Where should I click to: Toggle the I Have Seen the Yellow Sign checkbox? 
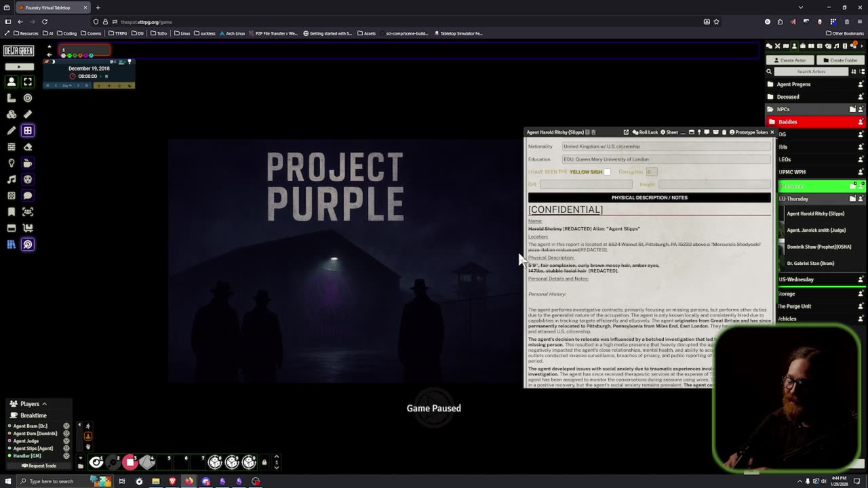point(607,171)
